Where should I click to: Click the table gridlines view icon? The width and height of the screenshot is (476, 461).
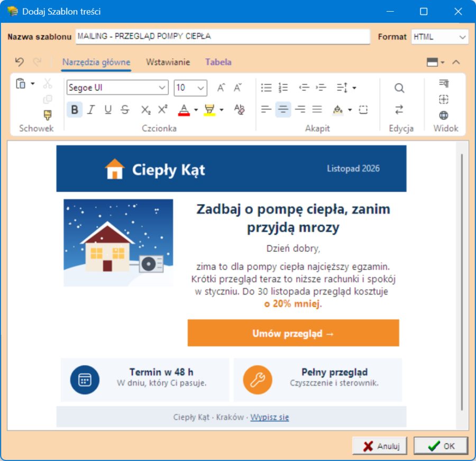pos(444,99)
